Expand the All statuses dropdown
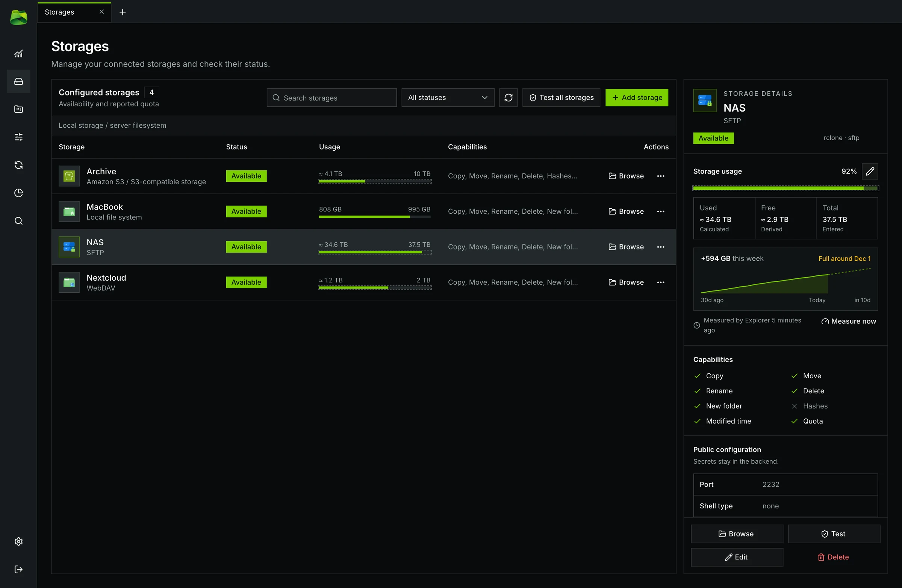 pos(448,98)
